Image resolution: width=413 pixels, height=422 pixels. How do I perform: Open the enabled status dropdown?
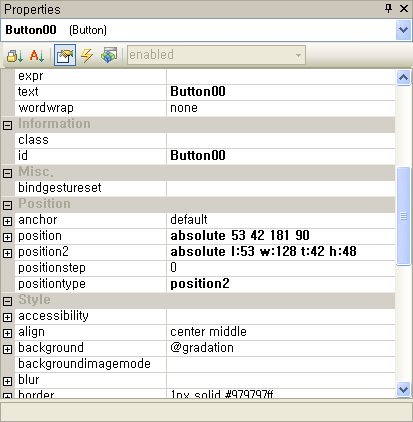(x=216, y=55)
